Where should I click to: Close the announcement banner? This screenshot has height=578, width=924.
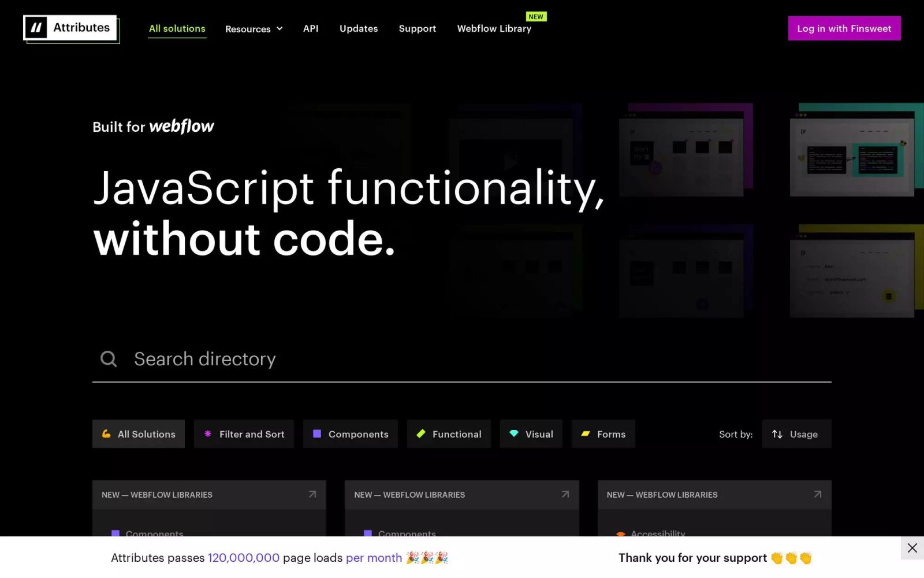coord(912,548)
